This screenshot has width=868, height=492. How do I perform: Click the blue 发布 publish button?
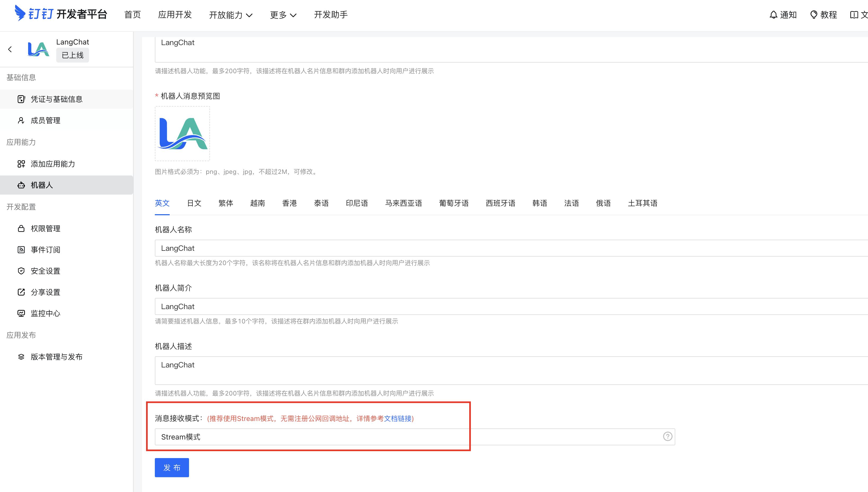pyautogui.click(x=172, y=468)
